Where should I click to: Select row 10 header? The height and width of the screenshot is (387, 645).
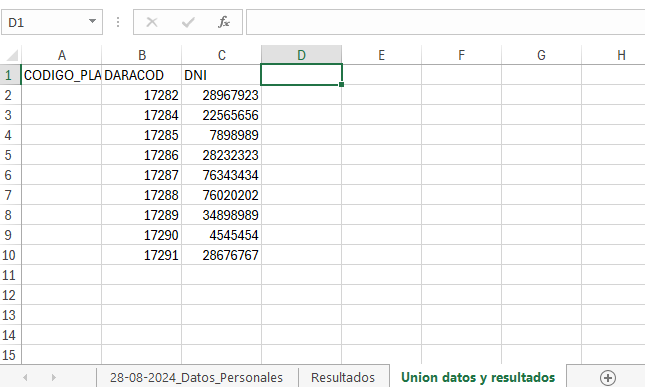pyautogui.click(x=10, y=255)
